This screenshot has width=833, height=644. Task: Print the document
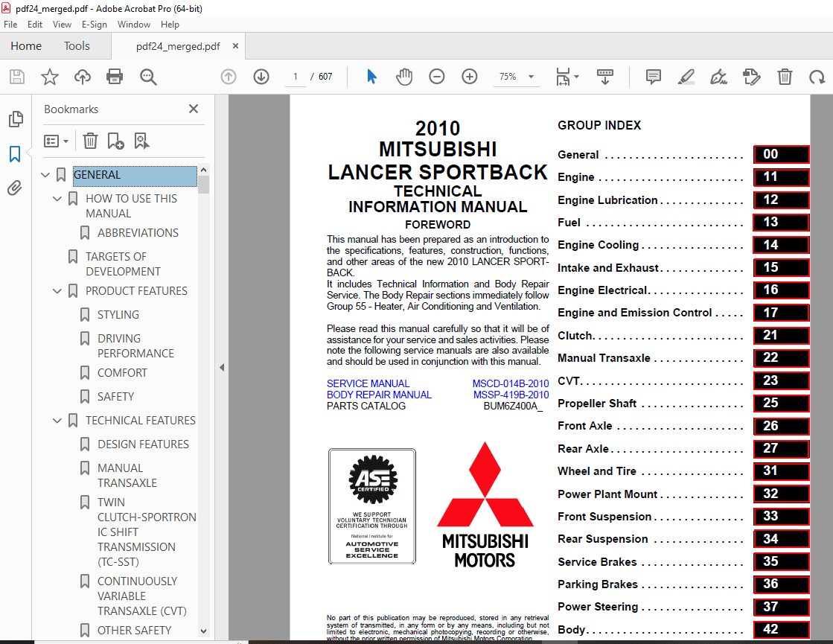click(x=115, y=77)
